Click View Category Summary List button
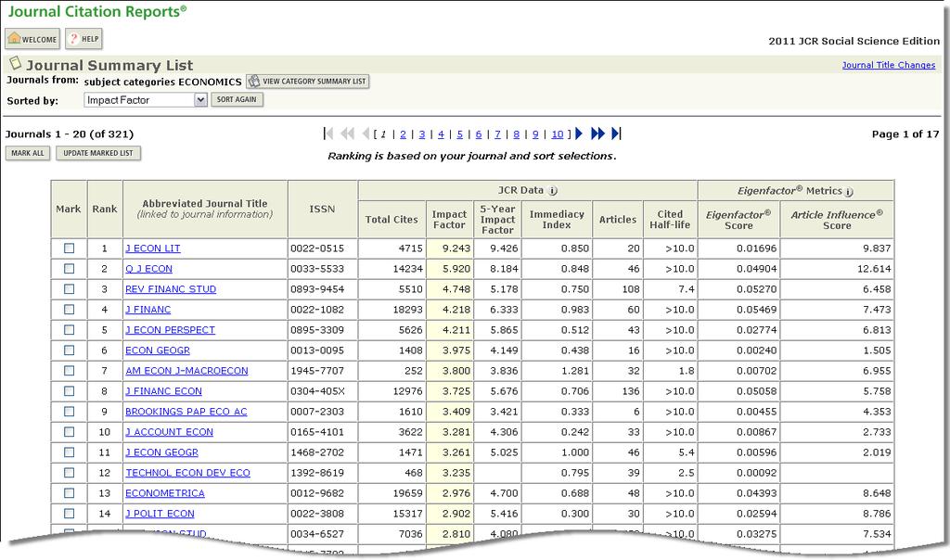 [x=308, y=81]
